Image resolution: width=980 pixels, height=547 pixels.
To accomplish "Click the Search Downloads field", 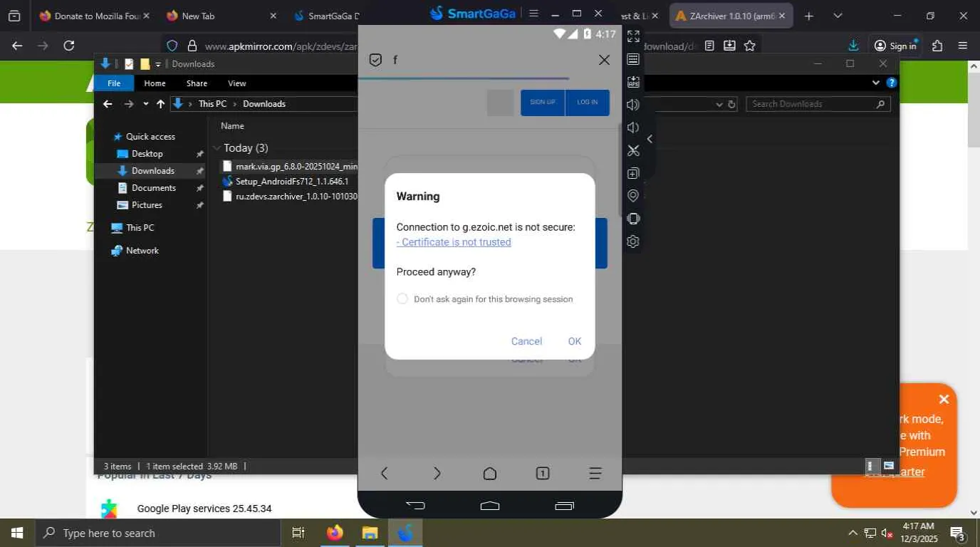I will (818, 104).
